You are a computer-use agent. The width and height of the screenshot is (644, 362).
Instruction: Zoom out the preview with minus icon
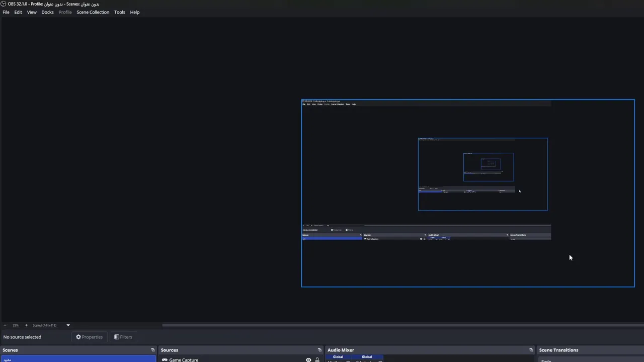(5, 325)
